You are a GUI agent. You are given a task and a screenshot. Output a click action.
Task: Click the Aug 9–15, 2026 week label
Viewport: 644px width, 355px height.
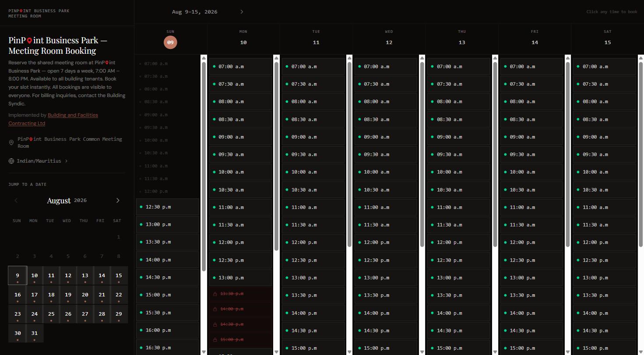[x=195, y=12]
